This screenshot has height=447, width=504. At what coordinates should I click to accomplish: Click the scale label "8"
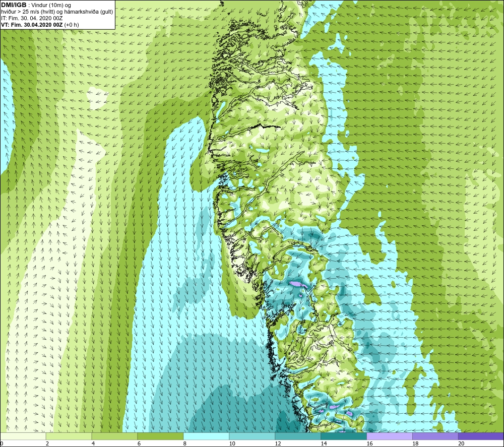(185, 443)
